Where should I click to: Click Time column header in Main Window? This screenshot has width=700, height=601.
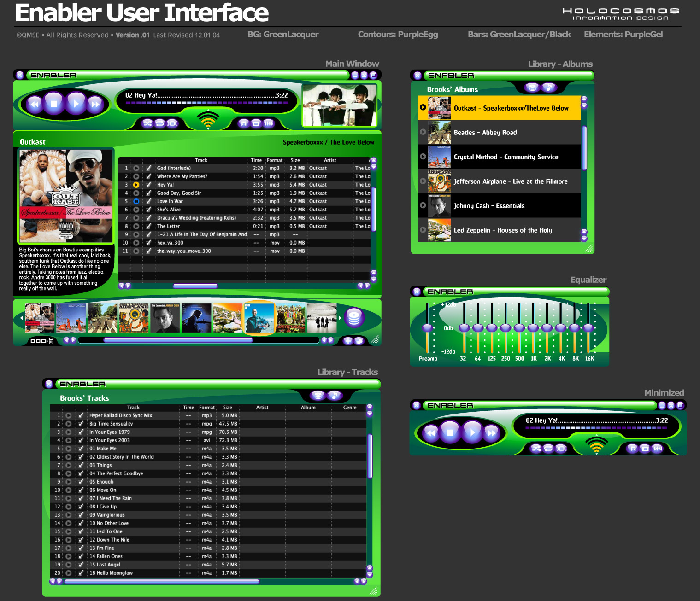coord(256,160)
